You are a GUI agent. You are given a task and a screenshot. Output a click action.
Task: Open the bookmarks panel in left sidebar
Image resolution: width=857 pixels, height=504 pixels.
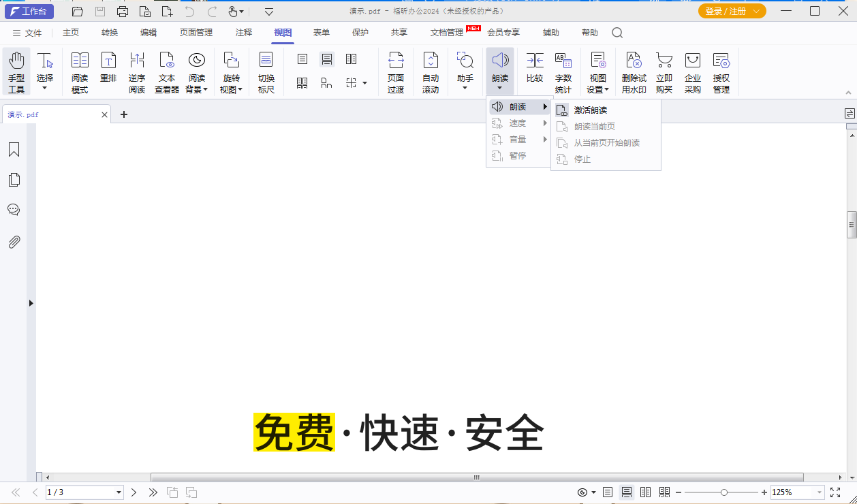coord(14,149)
